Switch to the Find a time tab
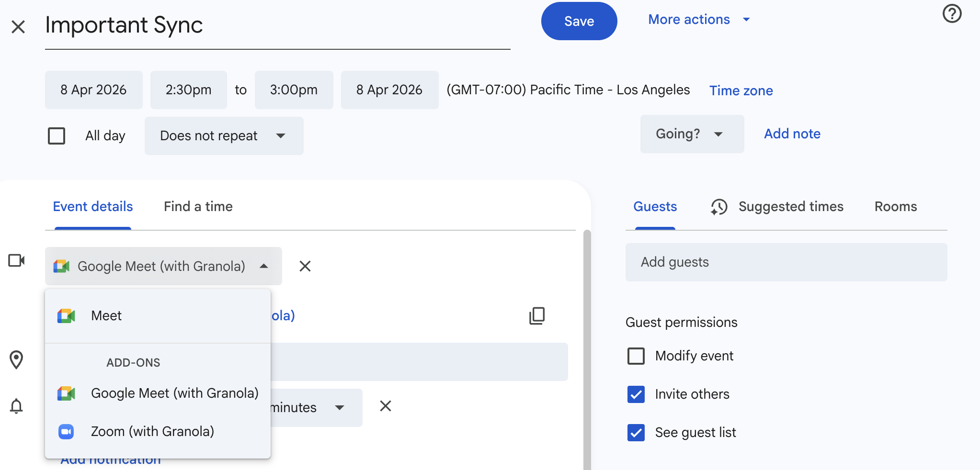 coord(198,207)
